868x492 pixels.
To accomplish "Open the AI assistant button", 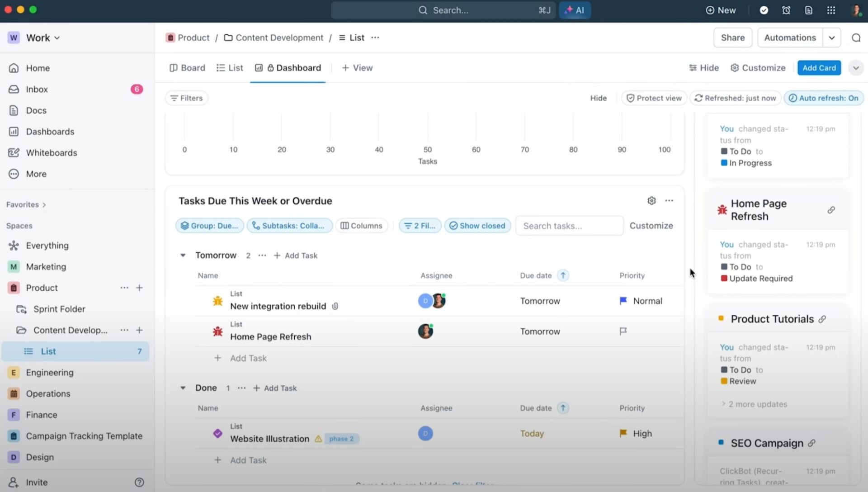I will [x=575, y=10].
